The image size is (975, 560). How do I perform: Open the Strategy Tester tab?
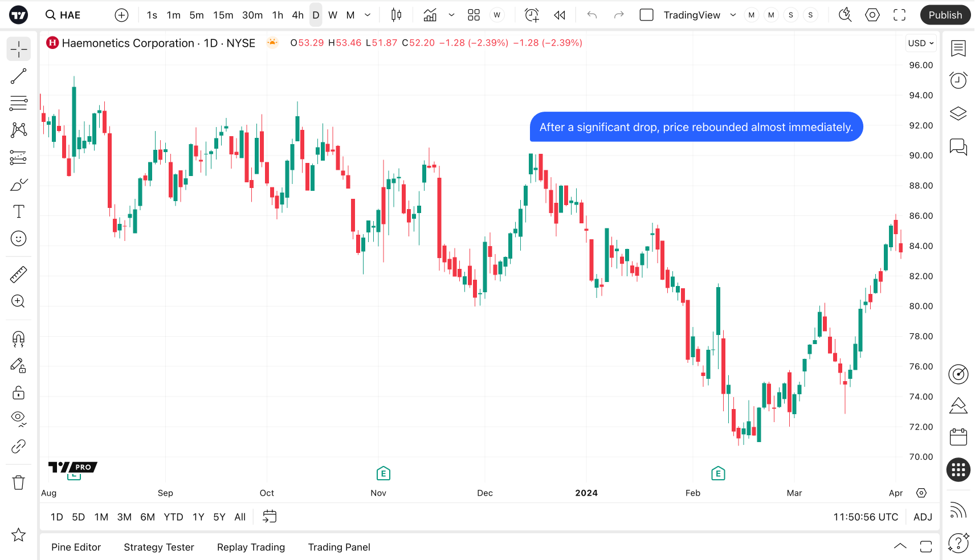click(159, 547)
